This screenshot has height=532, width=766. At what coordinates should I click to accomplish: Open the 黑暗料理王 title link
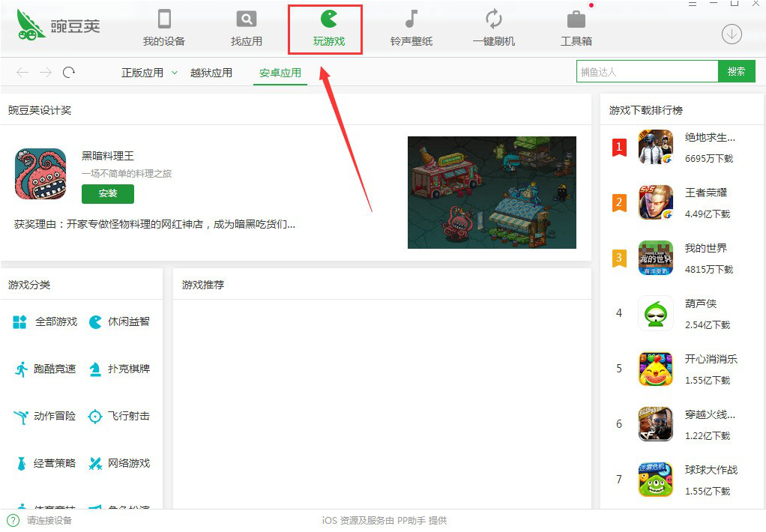107,156
